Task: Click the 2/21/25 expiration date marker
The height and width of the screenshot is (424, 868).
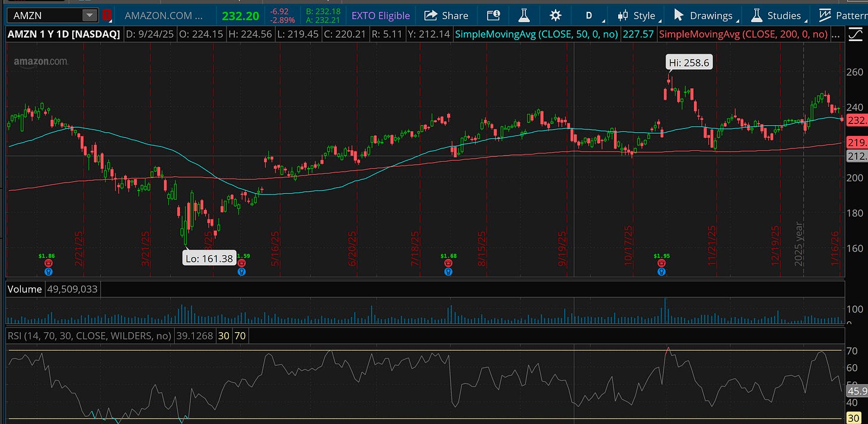Action: click(78, 249)
